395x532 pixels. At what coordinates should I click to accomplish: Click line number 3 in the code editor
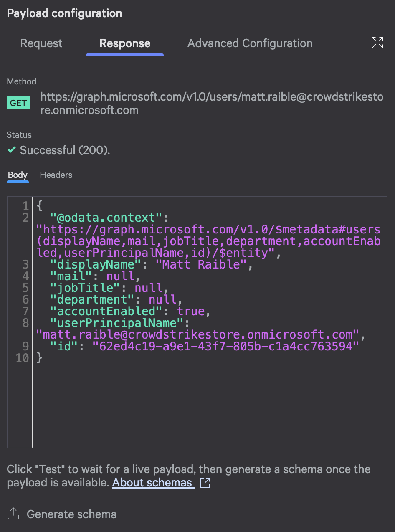(x=25, y=264)
